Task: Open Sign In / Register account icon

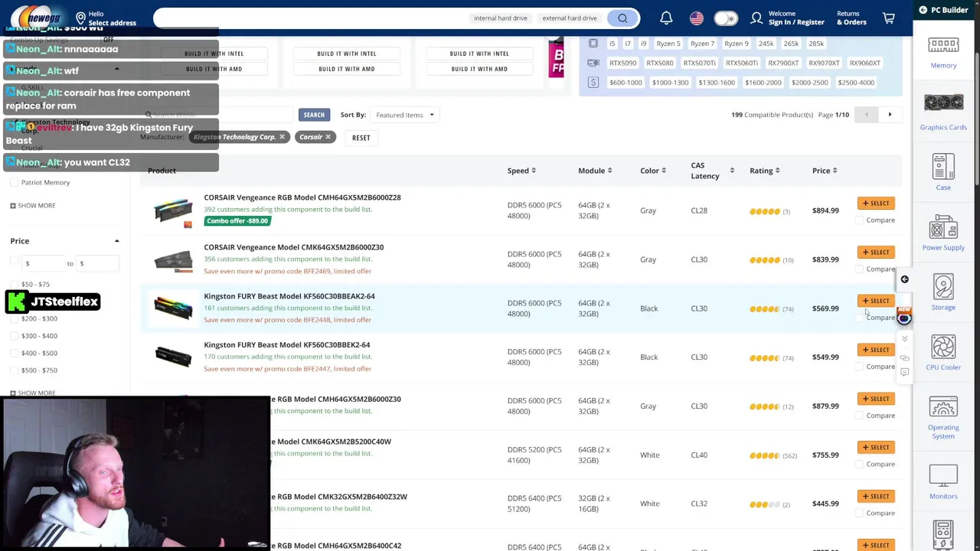Action: coord(756,18)
